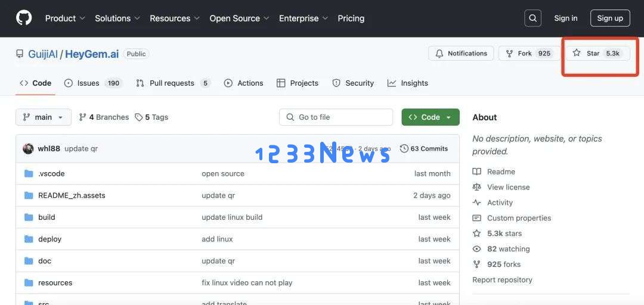Switch to the Insights tab
644x305 pixels.
point(408,83)
